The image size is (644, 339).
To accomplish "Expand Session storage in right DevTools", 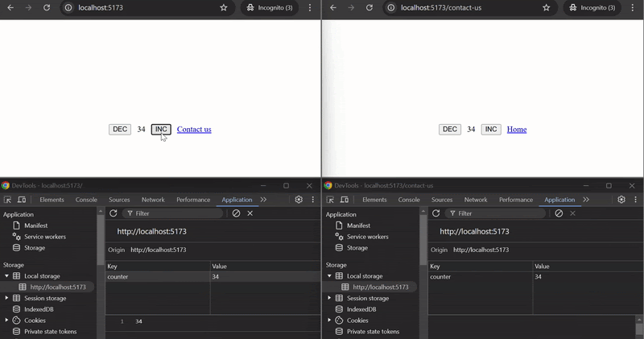I will (329, 298).
